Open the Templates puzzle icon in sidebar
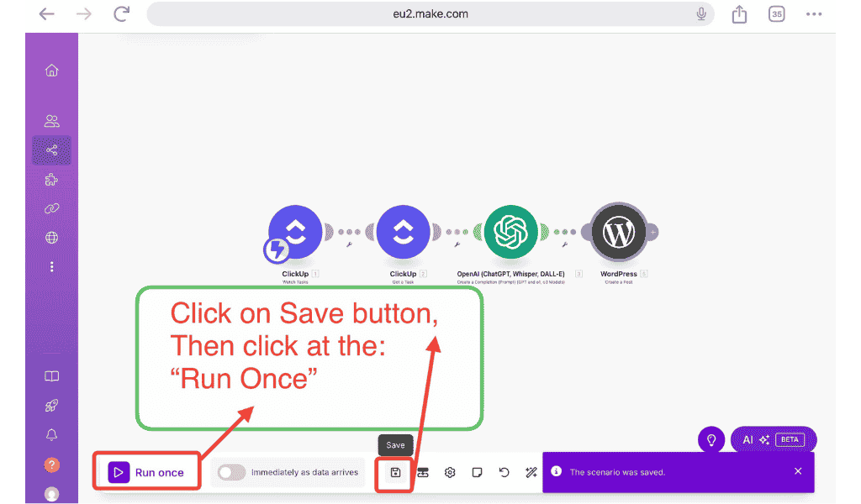 (x=51, y=179)
